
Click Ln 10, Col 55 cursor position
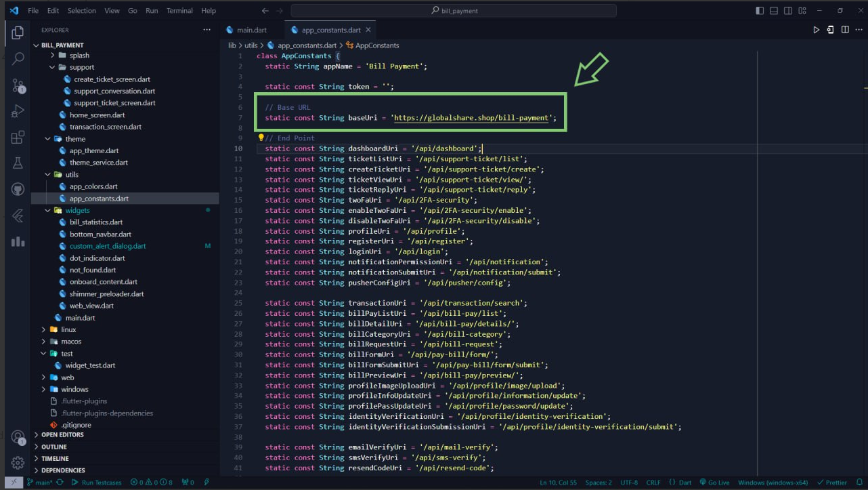(559, 483)
